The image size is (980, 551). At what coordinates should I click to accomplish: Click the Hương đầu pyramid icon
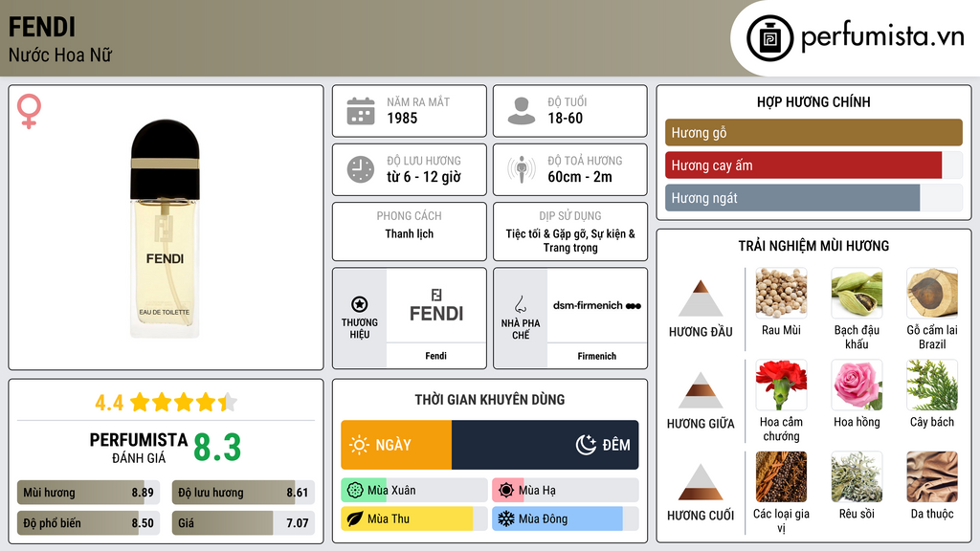tap(701, 298)
